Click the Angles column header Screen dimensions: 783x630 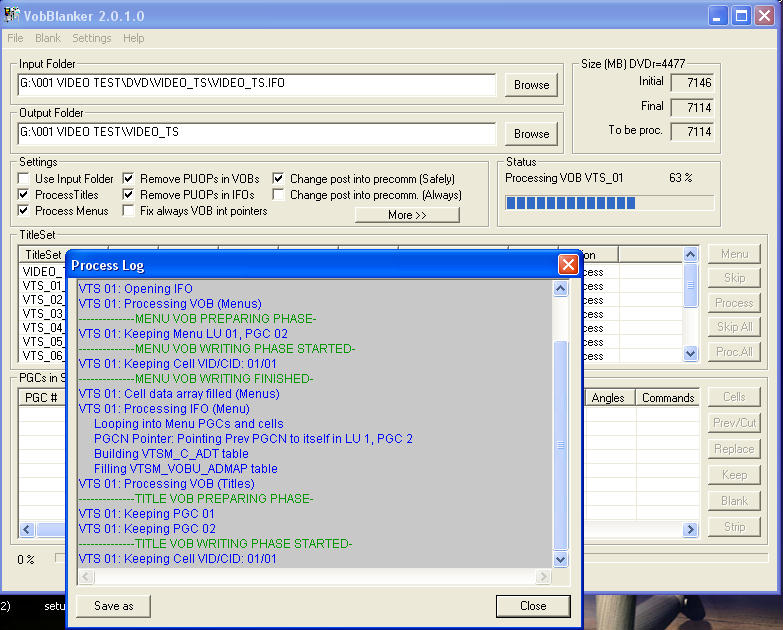pyautogui.click(x=608, y=397)
